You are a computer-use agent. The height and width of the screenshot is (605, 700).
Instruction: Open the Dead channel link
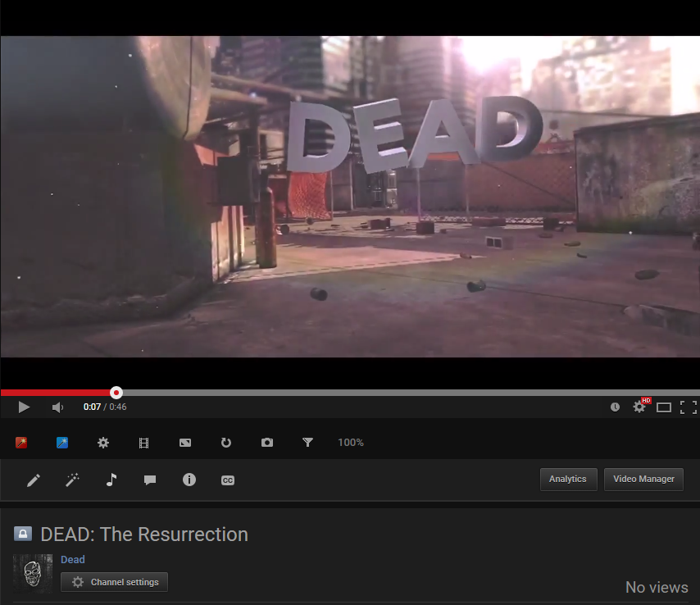click(x=73, y=559)
